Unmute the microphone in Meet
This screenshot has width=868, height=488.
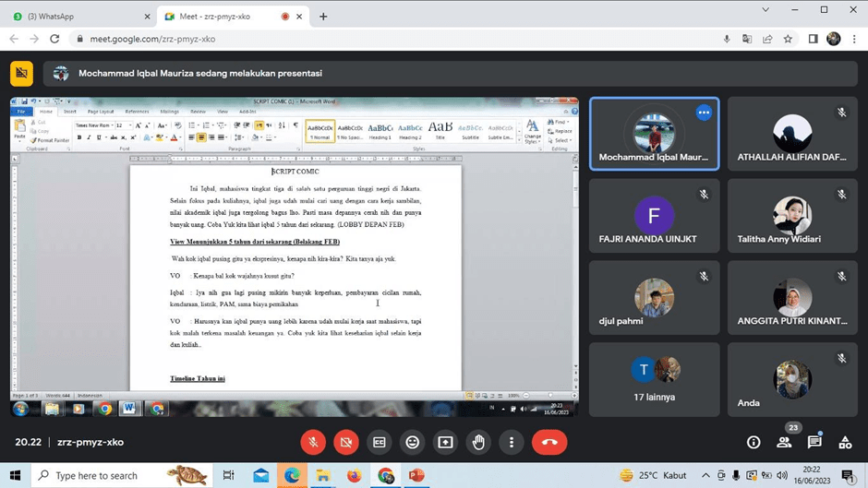click(x=313, y=443)
